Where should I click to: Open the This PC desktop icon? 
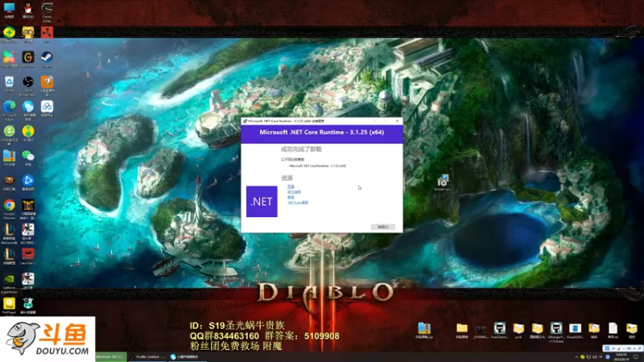click(x=9, y=10)
